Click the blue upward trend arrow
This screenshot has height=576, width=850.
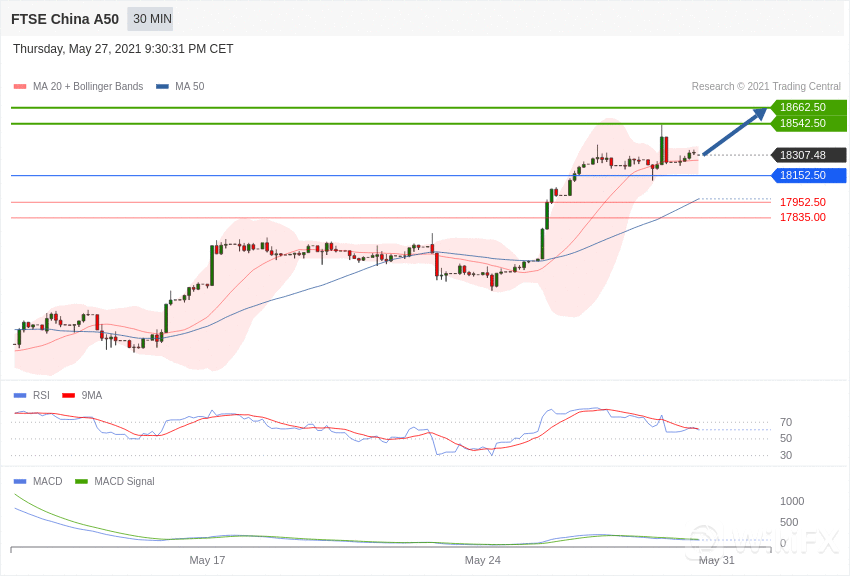click(735, 132)
